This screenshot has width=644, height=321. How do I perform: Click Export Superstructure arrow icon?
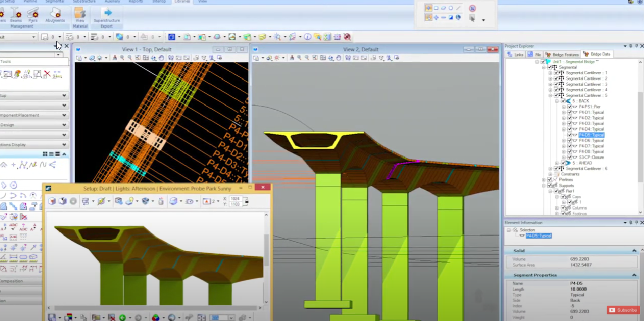coord(107,13)
